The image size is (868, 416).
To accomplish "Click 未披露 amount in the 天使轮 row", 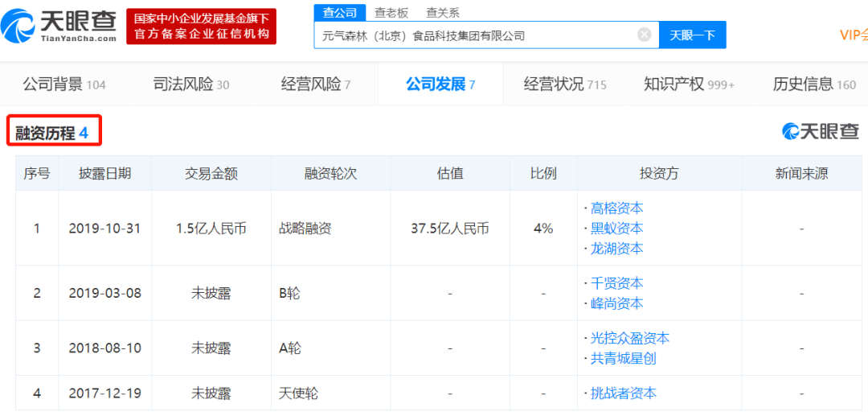I will [x=211, y=393].
